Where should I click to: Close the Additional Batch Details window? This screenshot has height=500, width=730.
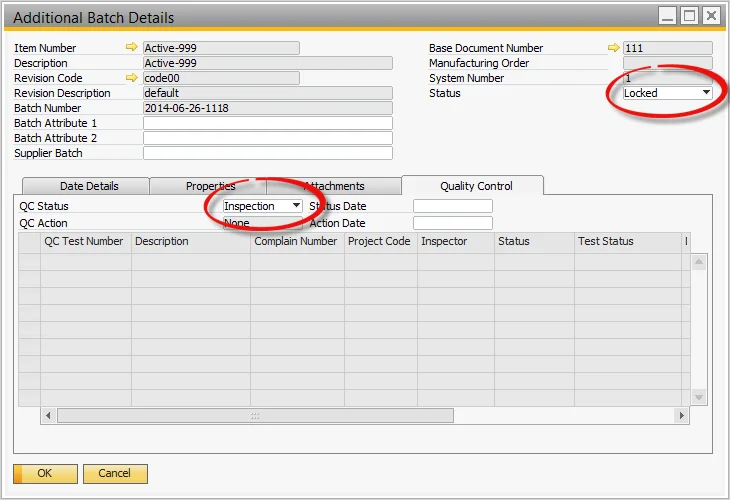pyautogui.click(x=711, y=16)
